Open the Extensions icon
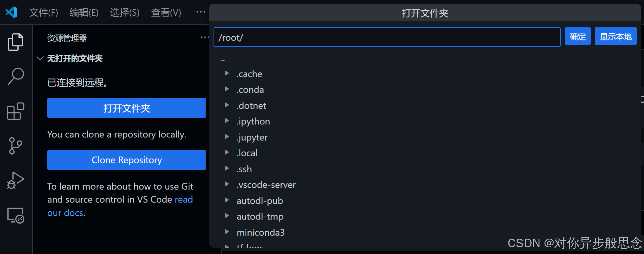This screenshot has width=644, height=254. (15, 111)
